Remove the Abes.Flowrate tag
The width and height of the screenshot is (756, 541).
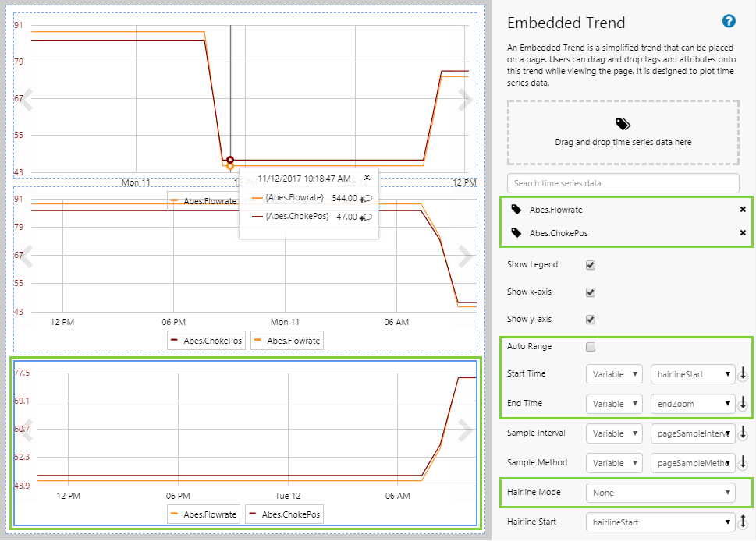(x=743, y=210)
